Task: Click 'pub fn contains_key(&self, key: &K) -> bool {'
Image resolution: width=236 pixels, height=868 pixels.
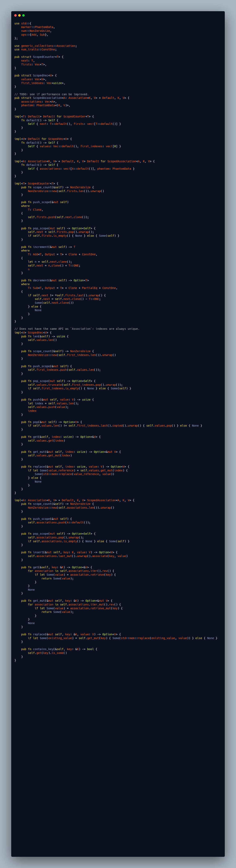Action: 59,649
